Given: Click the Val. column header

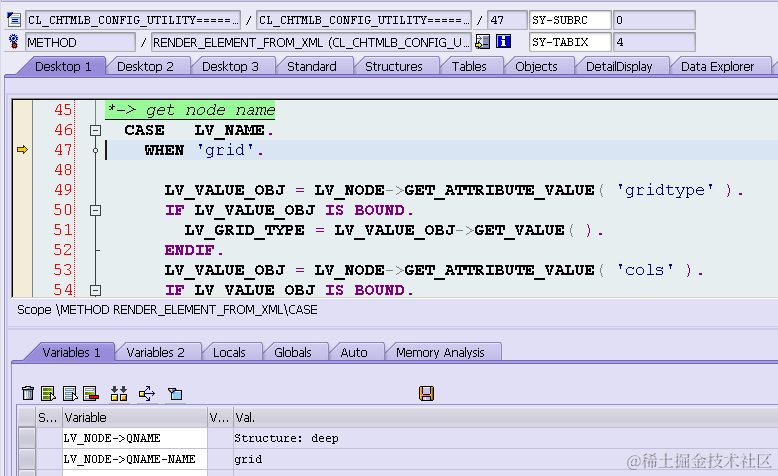Looking at the screenshot, I should [505, 417].
